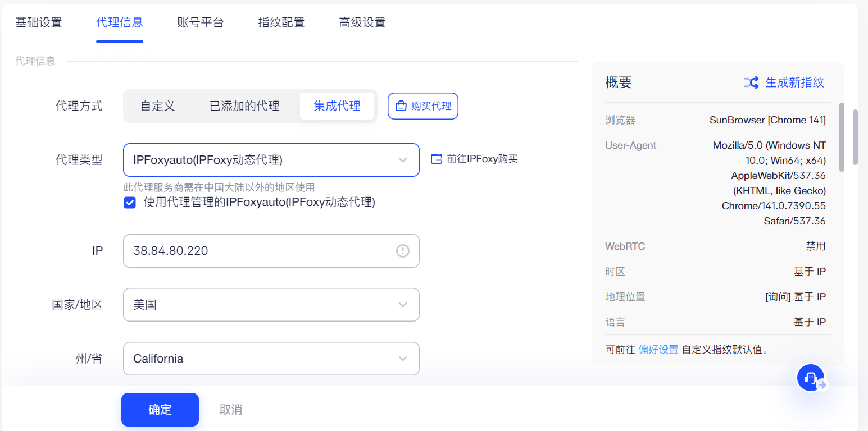Image resolution: width=868 pixels, height=431 pixels.
Task: Click the User-Agent Mozilla/5.0 string
Action: point(769,183)
